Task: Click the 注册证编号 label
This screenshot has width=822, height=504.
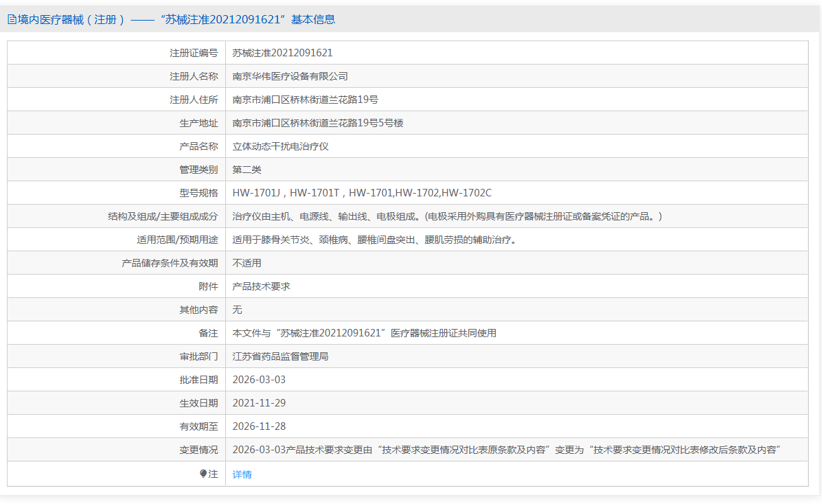Action: point(194,53)
